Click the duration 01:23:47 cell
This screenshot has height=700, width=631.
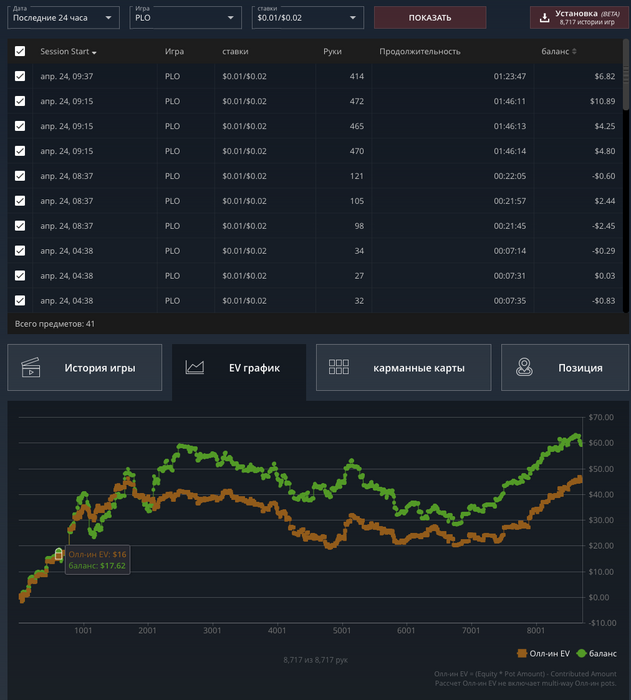tap(510, 76)
